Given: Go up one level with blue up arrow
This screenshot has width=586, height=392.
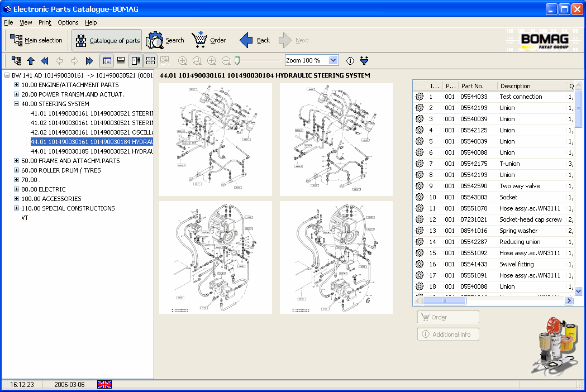Looking at the screenshot, I should pos(31,60).
